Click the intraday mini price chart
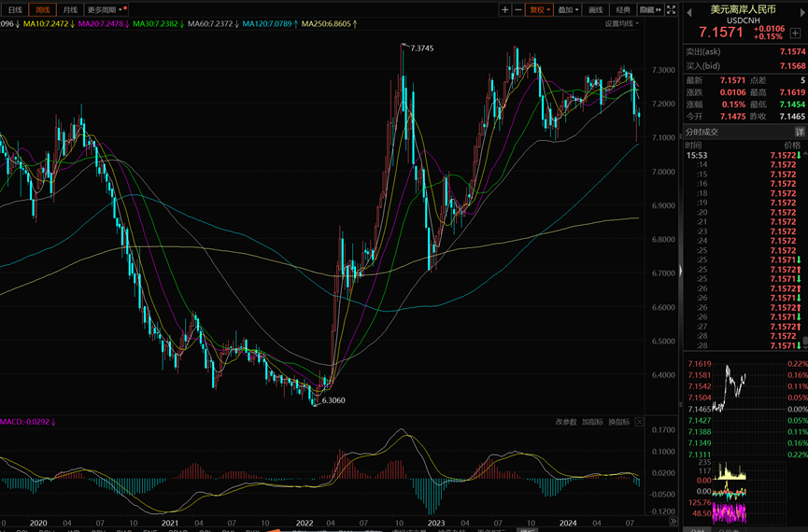The height and width of the screenshot is (532, 808). point(749,408)
